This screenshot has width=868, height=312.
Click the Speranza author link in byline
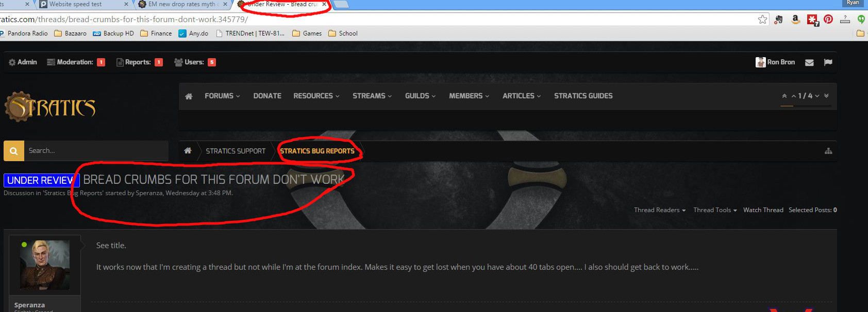(x=149, y=193)
